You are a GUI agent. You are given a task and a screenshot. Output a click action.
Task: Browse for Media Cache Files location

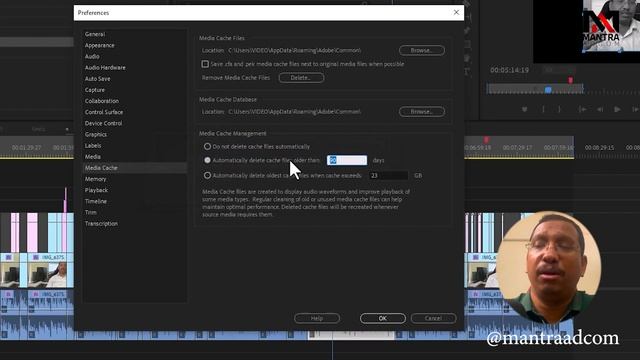[422, 50]
